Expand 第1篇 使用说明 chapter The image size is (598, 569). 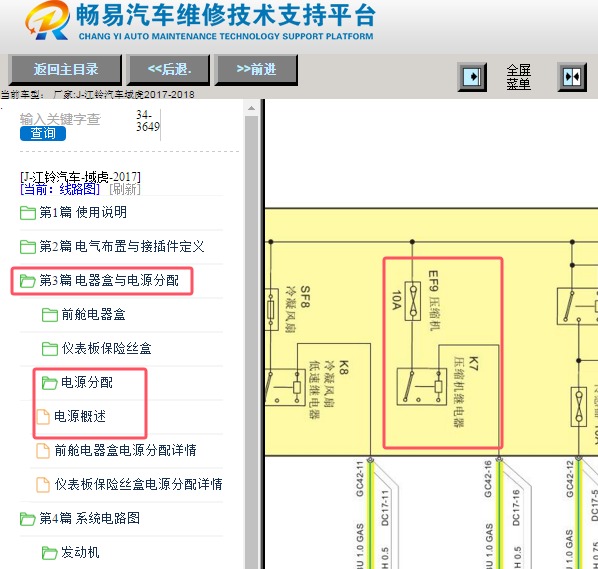[83, 212]
